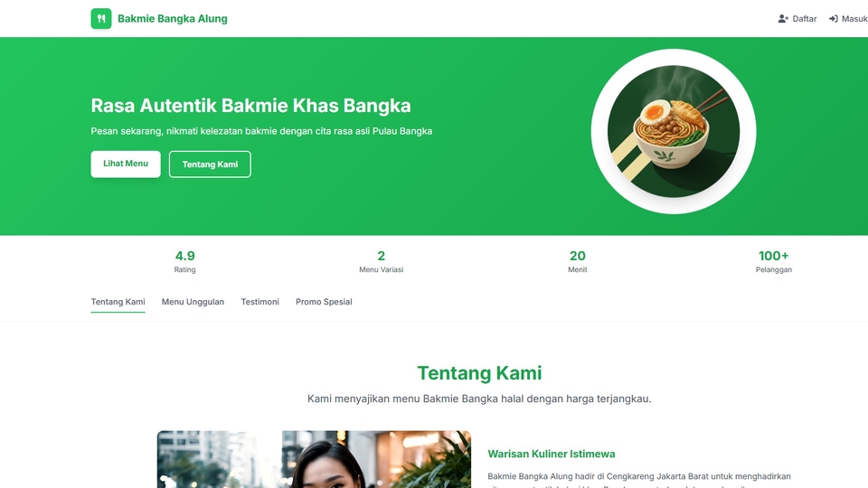Screen dimensions: 868x488
Task: Click the Rasa Autentik Bakmie Khas Bangka headline
Action: click(x=250, y=106)
